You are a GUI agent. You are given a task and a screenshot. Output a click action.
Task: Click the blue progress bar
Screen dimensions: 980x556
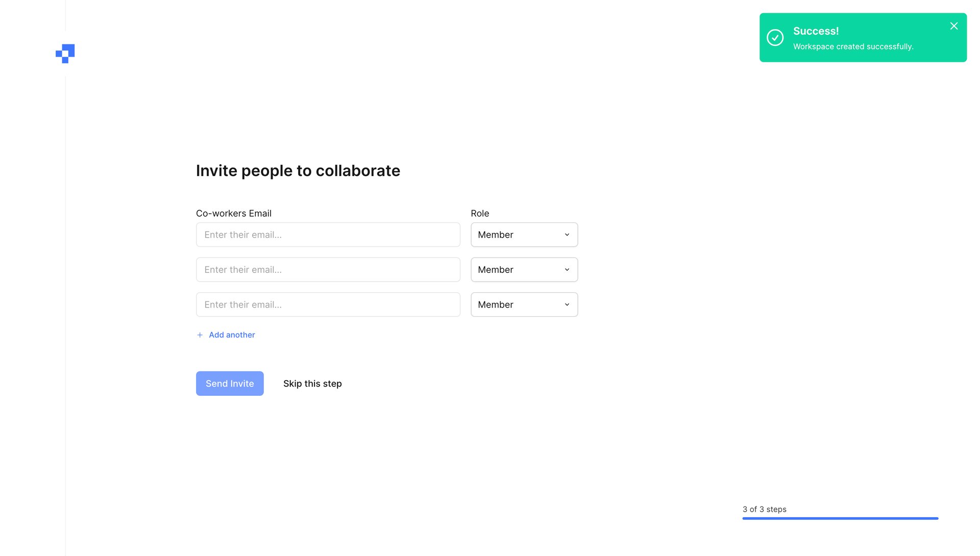(840, 518)
